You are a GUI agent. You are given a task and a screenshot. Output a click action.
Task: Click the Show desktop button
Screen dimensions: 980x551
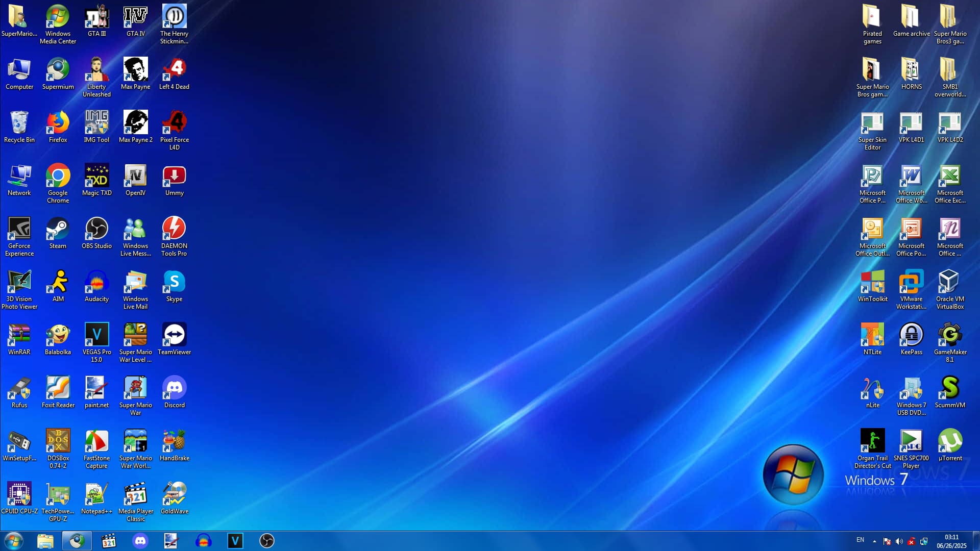(x=976, y=541)
